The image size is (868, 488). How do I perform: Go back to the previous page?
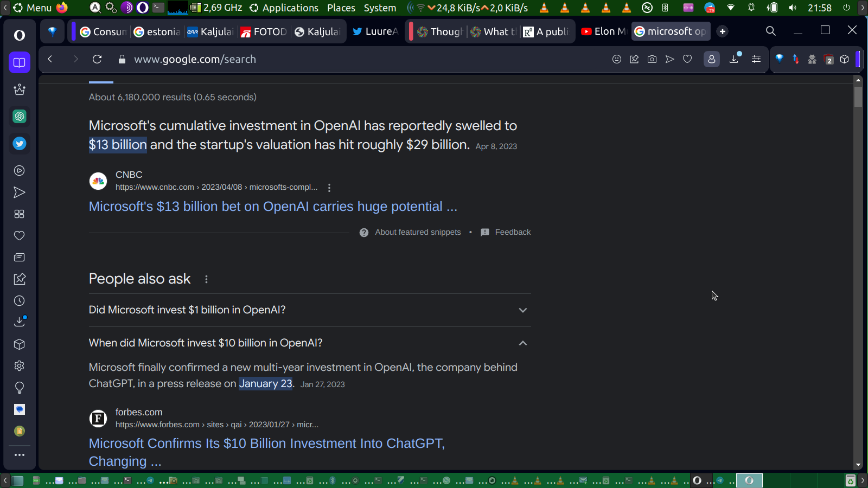click(50, 59)
